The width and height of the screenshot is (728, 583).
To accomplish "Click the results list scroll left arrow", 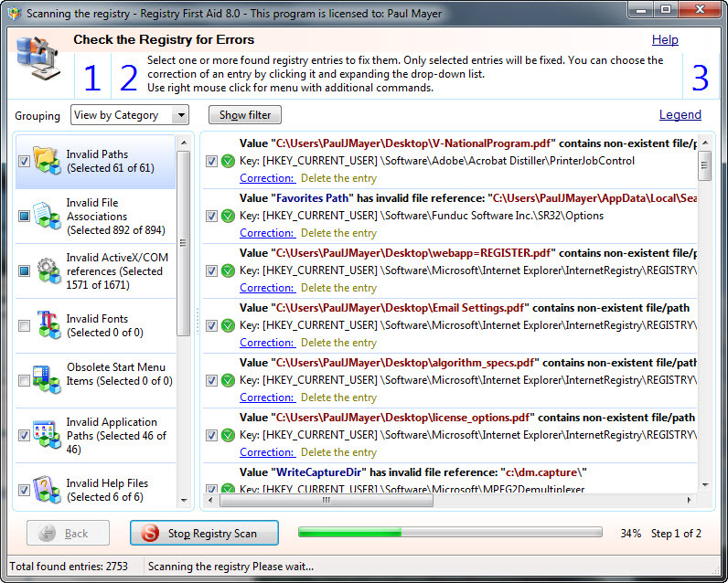I will 210,500.
